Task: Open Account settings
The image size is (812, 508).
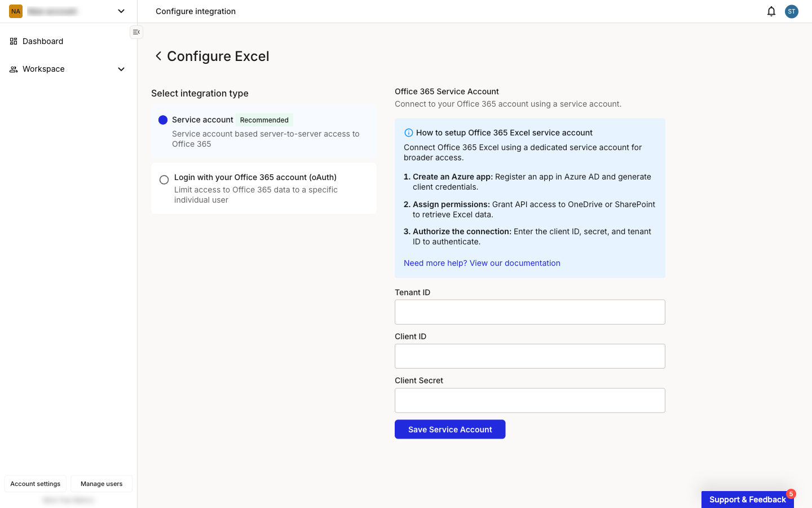Action: click(x=36, y=484)
